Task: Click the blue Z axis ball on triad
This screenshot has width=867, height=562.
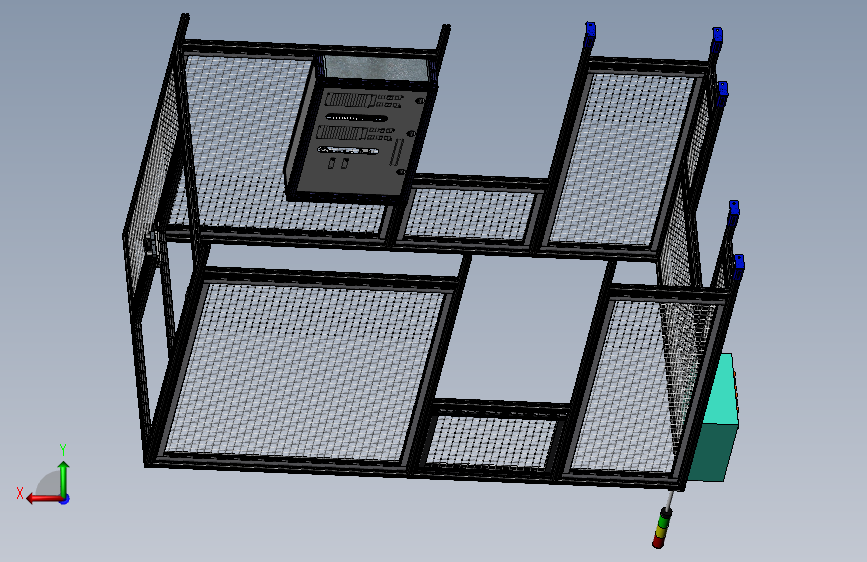Action: pyautogui.click(x=65, y=499)
